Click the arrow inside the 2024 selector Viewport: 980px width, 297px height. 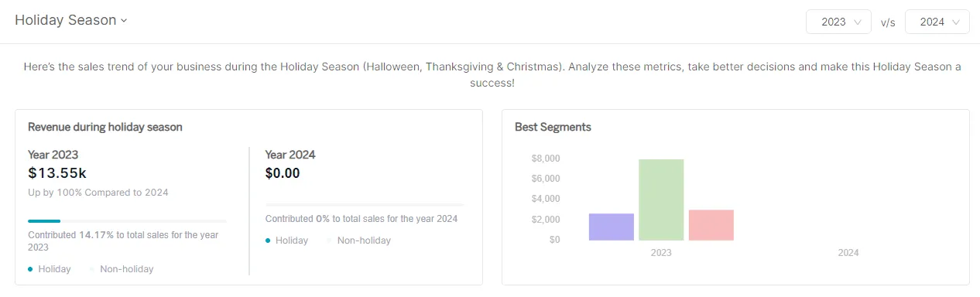(955, 22)
